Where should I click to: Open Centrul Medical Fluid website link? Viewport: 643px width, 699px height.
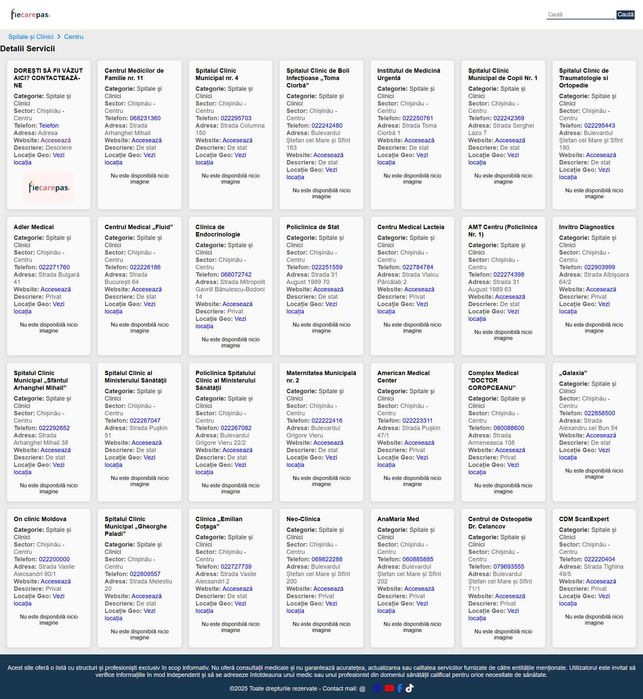[147, 289]
